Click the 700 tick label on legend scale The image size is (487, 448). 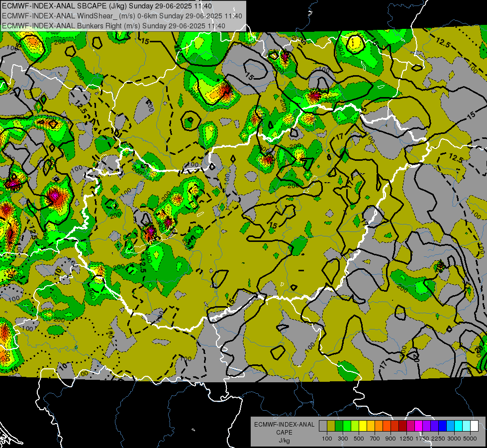tap(375, 439)
